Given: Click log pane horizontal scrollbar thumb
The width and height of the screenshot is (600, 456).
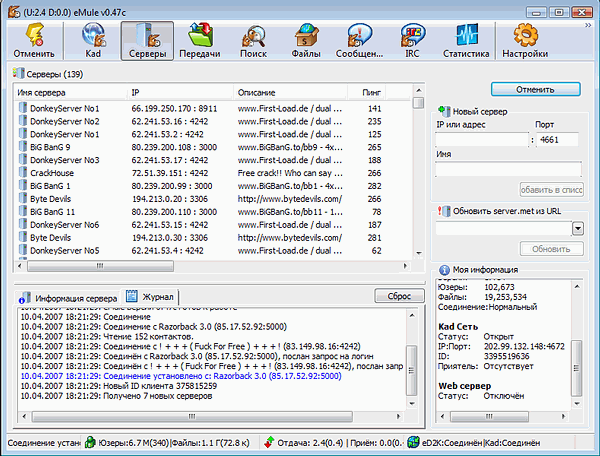Looking at the screenshot, I should pos(192,416).
